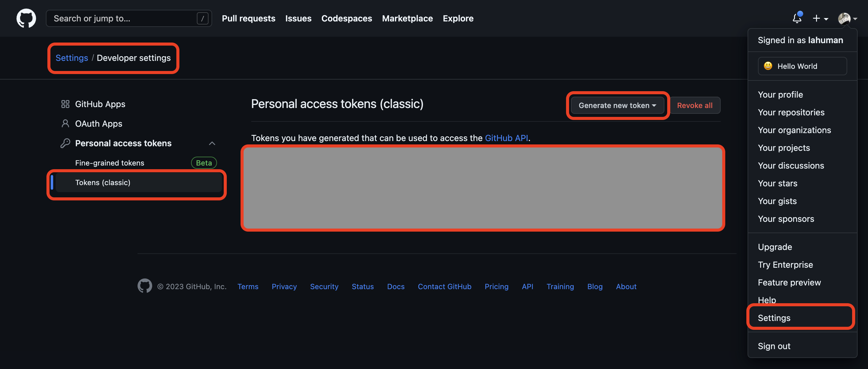Open Your repositories from user menu
Screen dimensions: 868x369
[x=791, y=112]
